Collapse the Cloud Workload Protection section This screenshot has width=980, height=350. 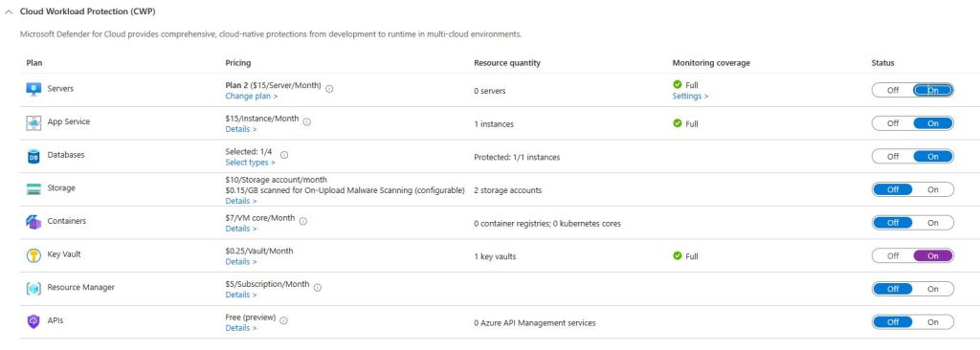9,11
